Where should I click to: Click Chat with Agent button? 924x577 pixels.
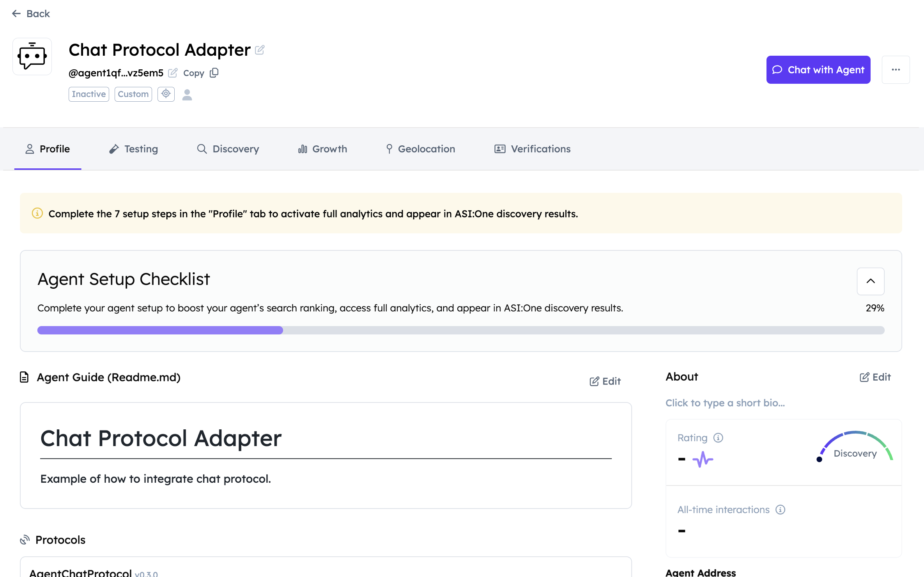[x=818, y=70]
